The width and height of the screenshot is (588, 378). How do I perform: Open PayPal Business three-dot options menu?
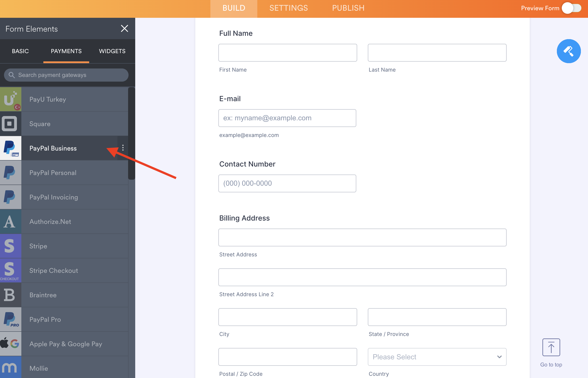point(123,148)
